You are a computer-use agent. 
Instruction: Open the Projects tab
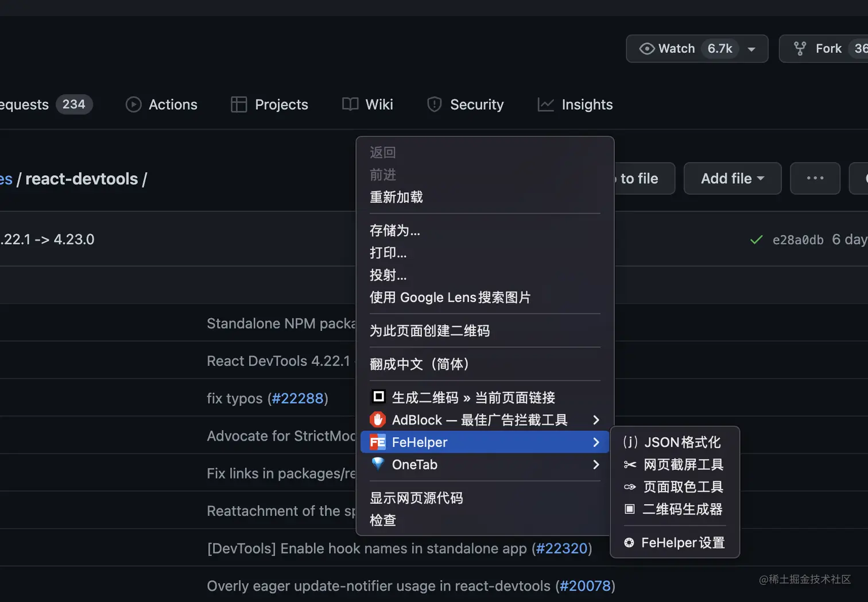pyautogui.click(x=270, y=105)
